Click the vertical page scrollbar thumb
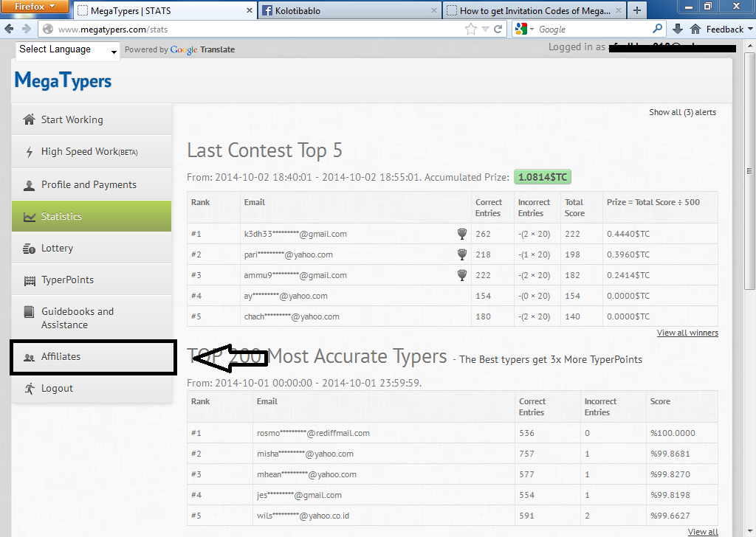This screenshot has width=756, height=537. (749, 171)
